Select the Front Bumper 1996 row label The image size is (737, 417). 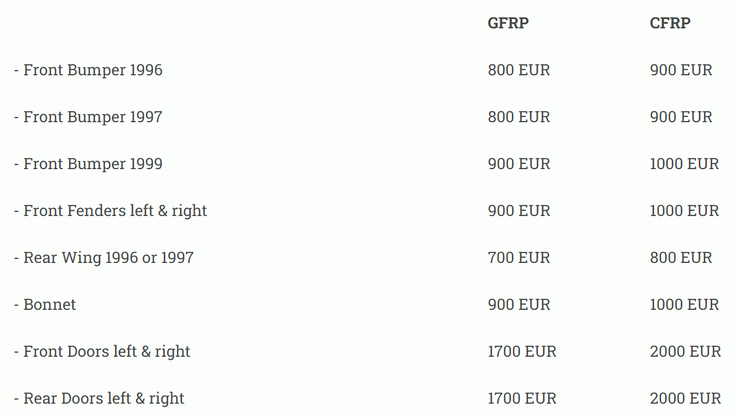(x=88, y=70)
